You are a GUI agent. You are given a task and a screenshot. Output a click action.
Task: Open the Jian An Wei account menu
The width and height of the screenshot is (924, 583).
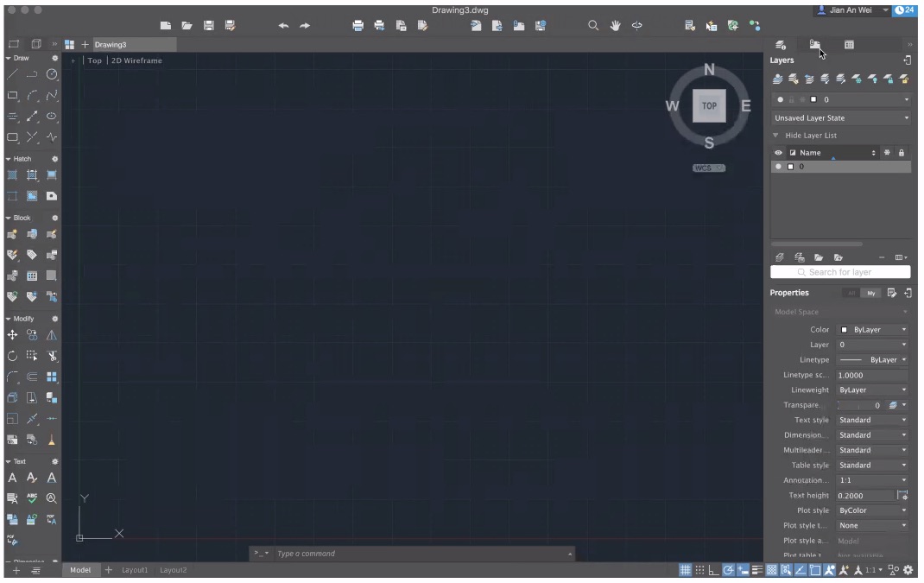(x=852, y=10)
